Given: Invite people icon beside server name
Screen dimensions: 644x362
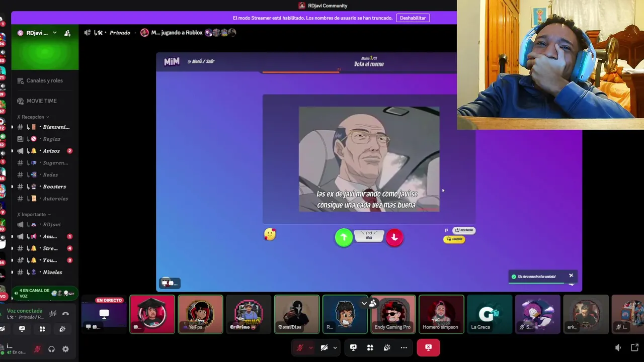Looking at the screenshot, I should tap(67, 33).
